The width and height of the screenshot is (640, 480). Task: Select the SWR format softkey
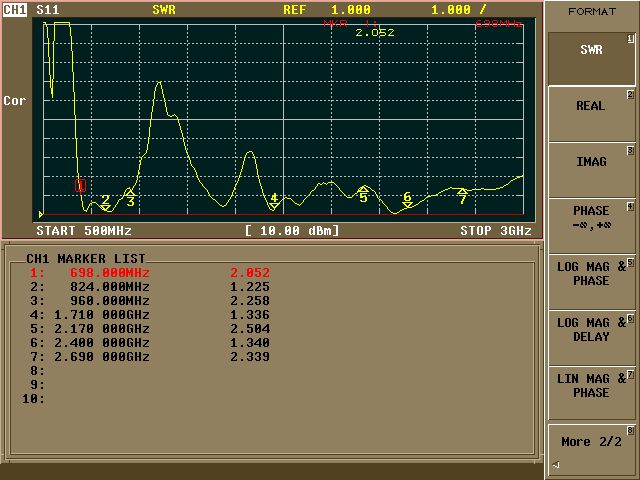(x=591, y=59)
